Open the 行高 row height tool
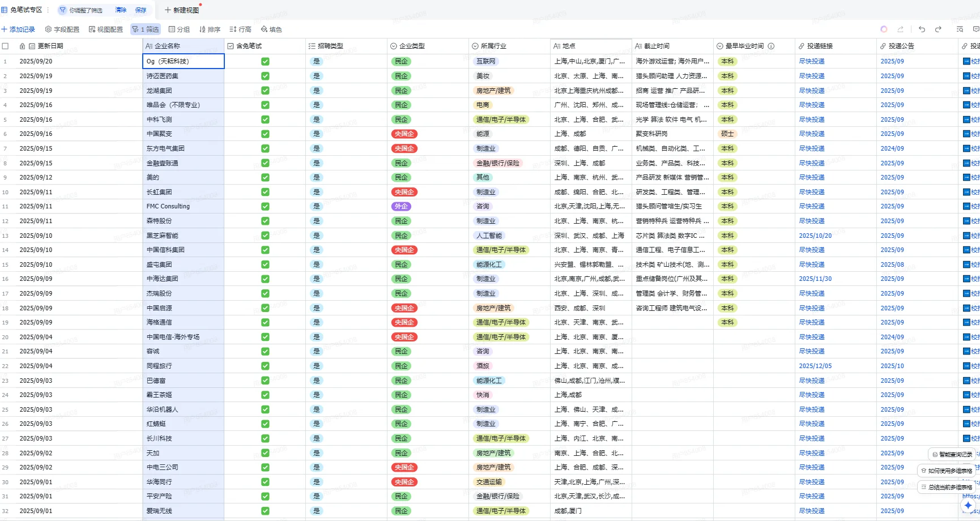This screenshot has height=521, width=980. pyautogui.click(x=240, y=29)
